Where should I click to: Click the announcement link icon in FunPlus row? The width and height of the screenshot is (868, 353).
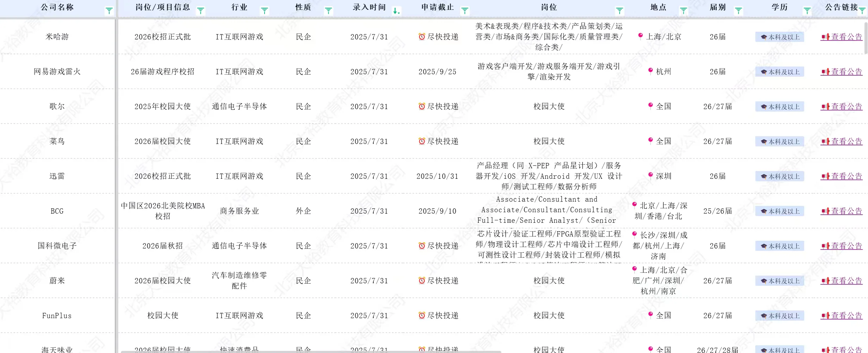[825, 315]
